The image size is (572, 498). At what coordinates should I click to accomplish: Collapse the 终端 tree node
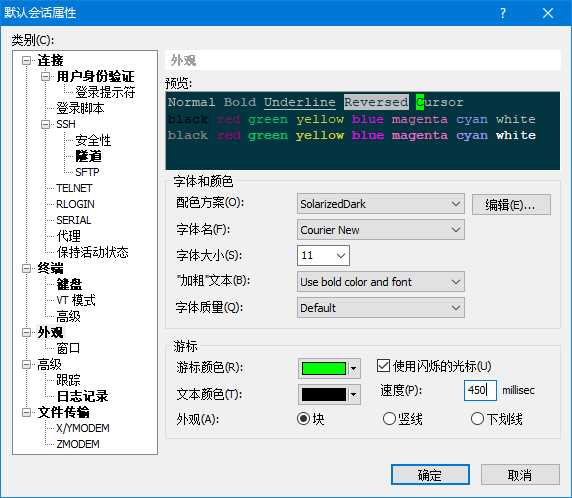pyautogui.click(x=26, y=269)
